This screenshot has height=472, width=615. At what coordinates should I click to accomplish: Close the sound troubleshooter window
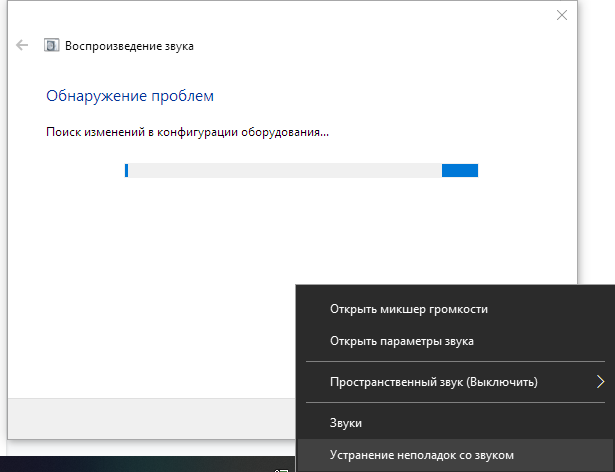click(562, 15)
